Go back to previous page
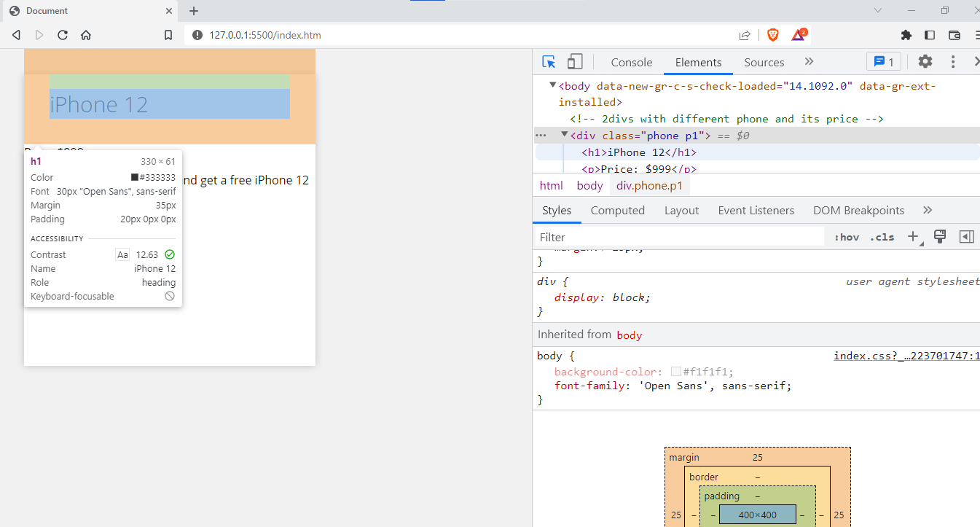Image resolution: width=980 pixels, height=527 pixels. [x=16, y=35]
